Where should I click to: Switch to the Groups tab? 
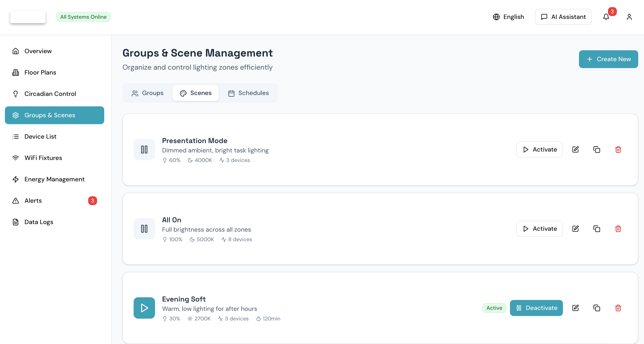click(x=148, y=93)
